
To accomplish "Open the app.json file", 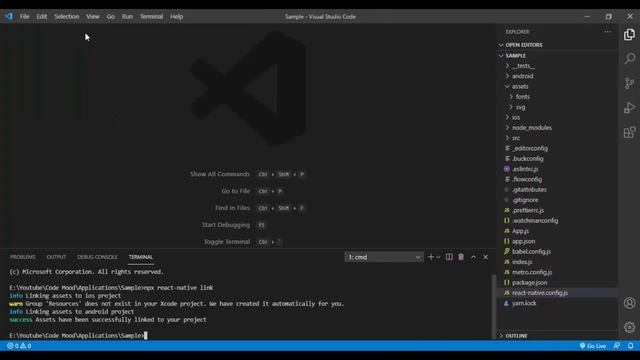I will pos(558,241).
